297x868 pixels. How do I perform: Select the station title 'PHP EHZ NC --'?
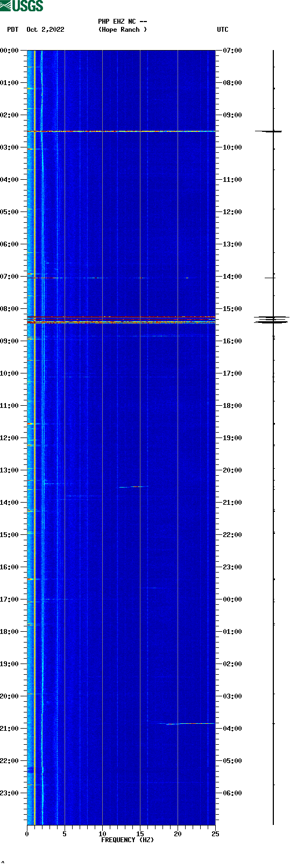123,22
